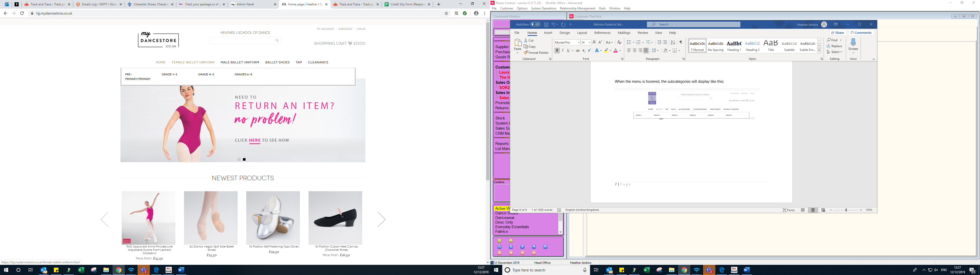
Task: Open the font name dropdown
Action: tap(579, 43)
